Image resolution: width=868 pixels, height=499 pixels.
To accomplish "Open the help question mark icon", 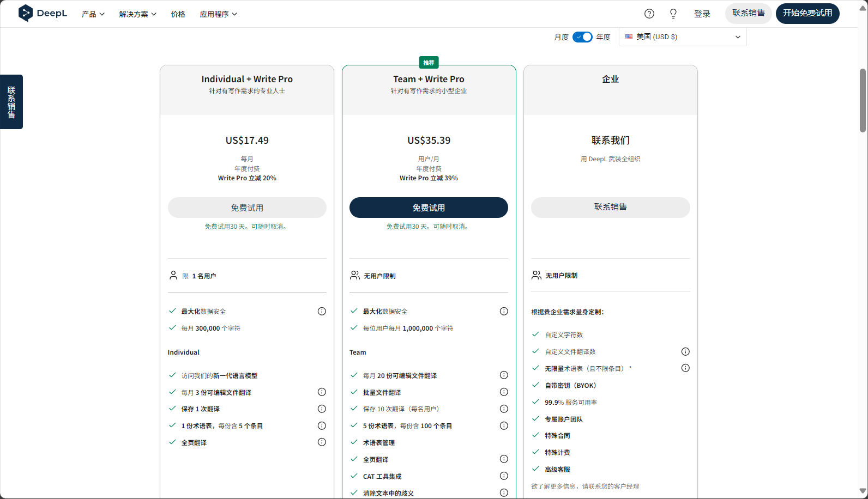I will (x=649, y=14).
